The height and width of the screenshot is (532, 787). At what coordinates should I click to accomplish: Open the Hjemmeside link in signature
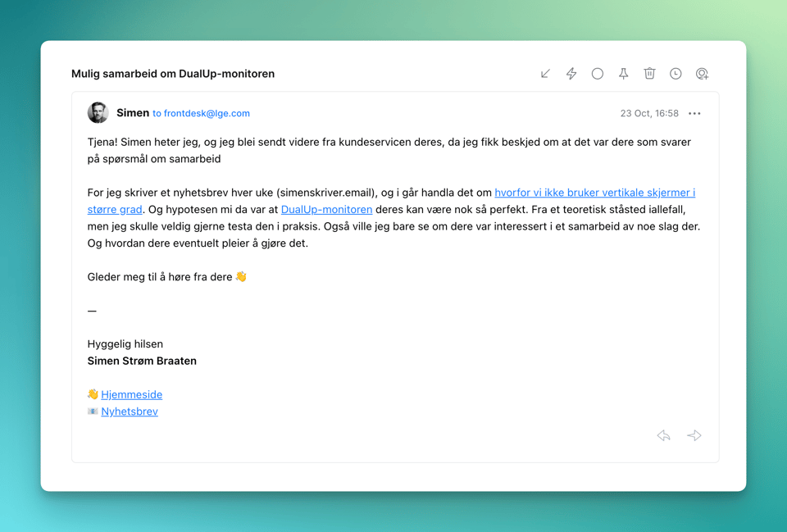click(x=131, y=394)
